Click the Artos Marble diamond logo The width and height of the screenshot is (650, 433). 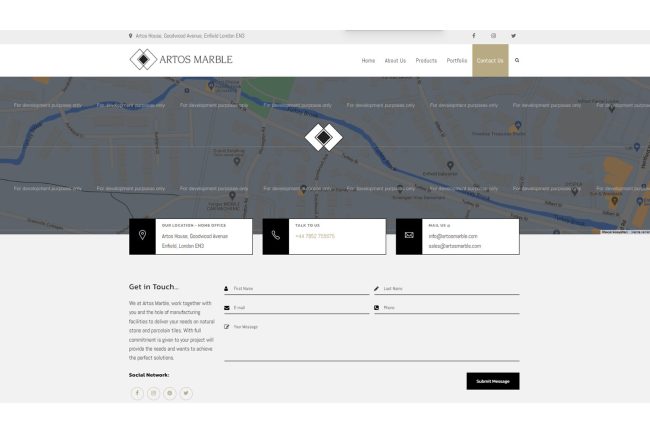pyautogui.click(x=144, y=60)
